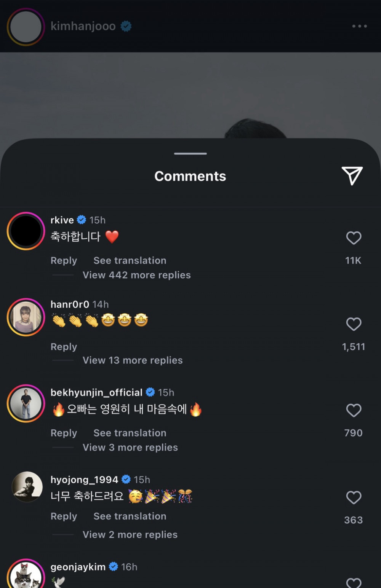See translation of hyojong_1994's comment
Image resolution: width=381 pixels, height=588 pixels.
click(130, 516)
